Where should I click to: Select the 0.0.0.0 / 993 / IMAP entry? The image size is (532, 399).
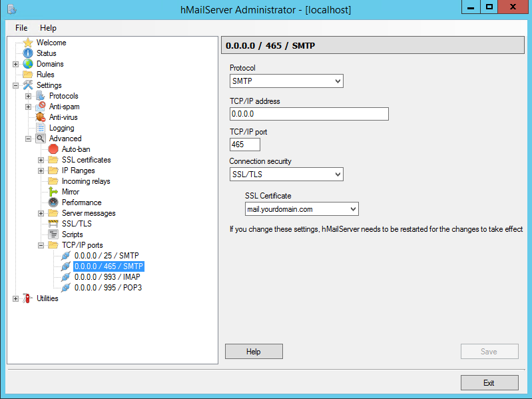tap(107, 277)
